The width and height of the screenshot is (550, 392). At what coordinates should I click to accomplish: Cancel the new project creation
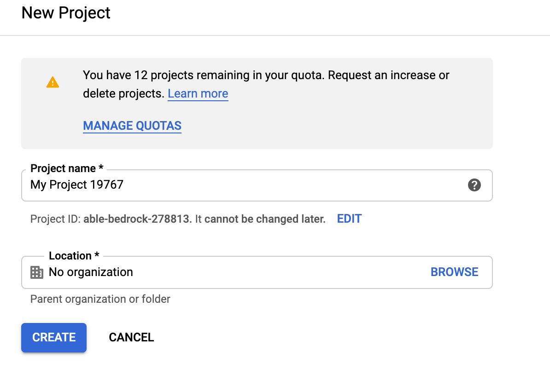click(x=131, y=337)
